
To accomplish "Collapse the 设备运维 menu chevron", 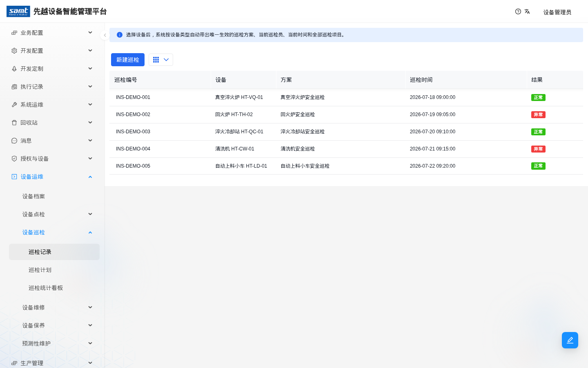I will [x=90, y=177].
